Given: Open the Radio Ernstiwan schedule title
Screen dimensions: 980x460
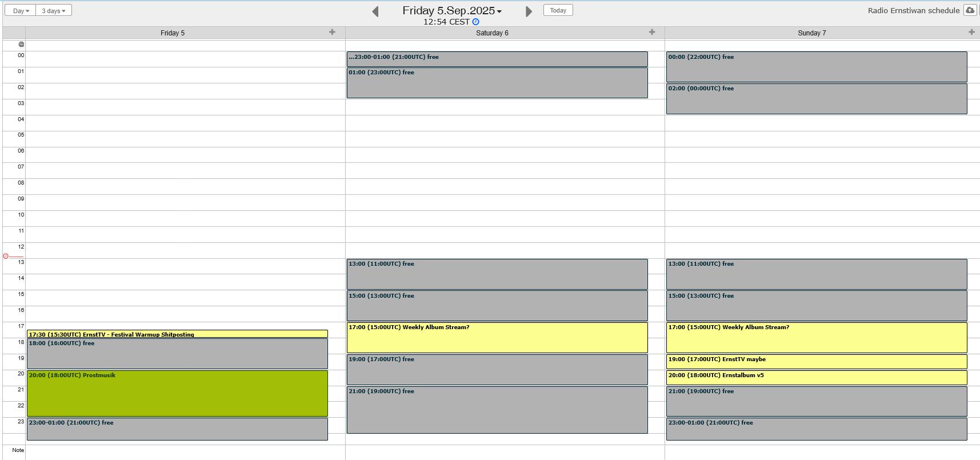Looking at the screenshot, I should (914, 10).
